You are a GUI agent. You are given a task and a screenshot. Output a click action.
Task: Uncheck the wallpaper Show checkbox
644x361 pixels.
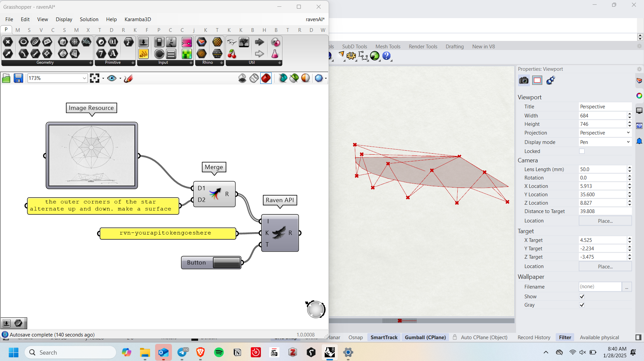[582, 297]
